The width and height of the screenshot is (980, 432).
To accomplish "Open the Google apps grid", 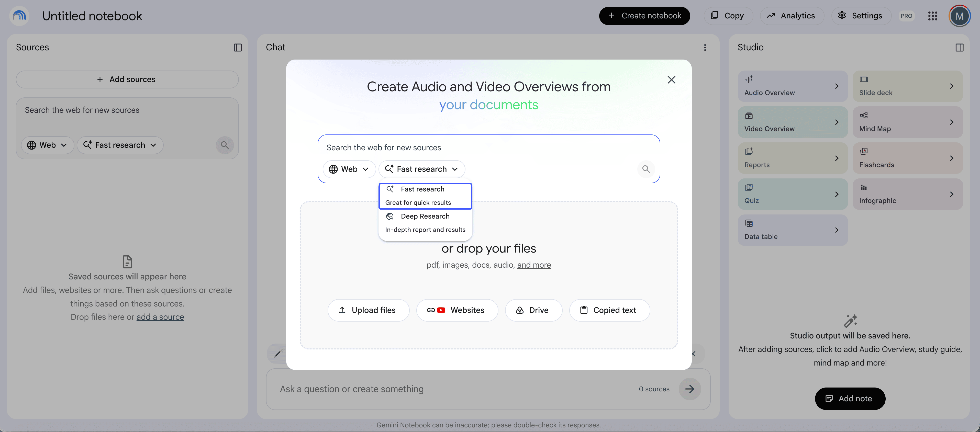I will click(x=932, y=16).
